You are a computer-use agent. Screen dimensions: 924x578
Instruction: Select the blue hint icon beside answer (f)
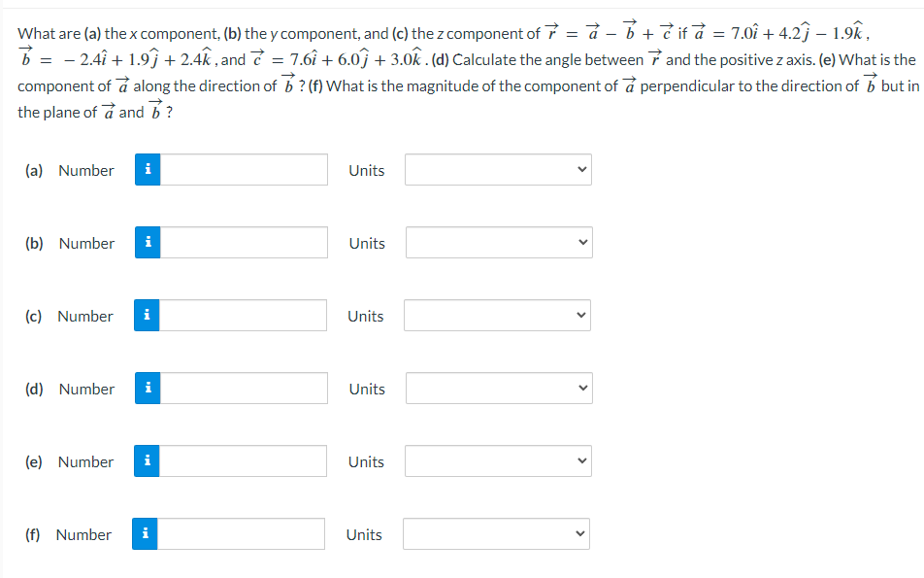(147, 533)
